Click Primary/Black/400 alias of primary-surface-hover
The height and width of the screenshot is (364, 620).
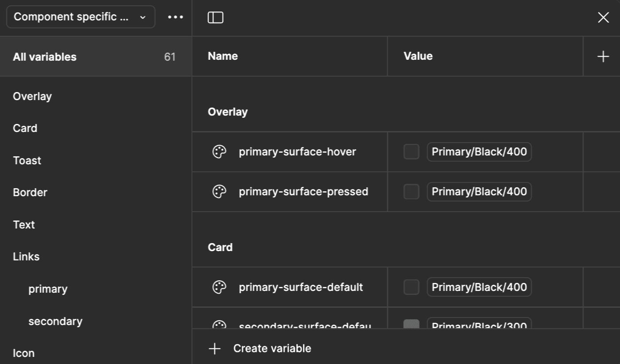pyautogui.click(x=479, y=152)
